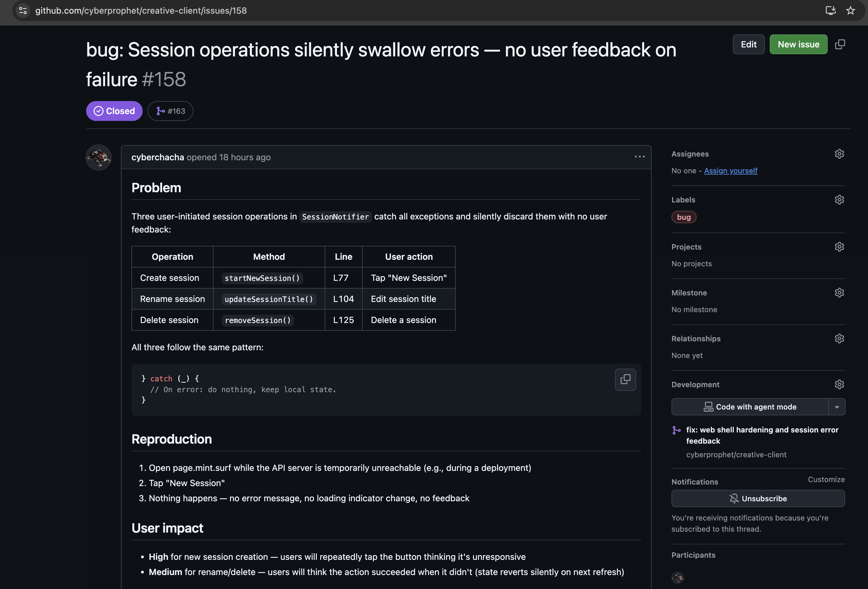Copy the issue link icon beside New issue
Screen dimensions: 868x589
(840, 44)
